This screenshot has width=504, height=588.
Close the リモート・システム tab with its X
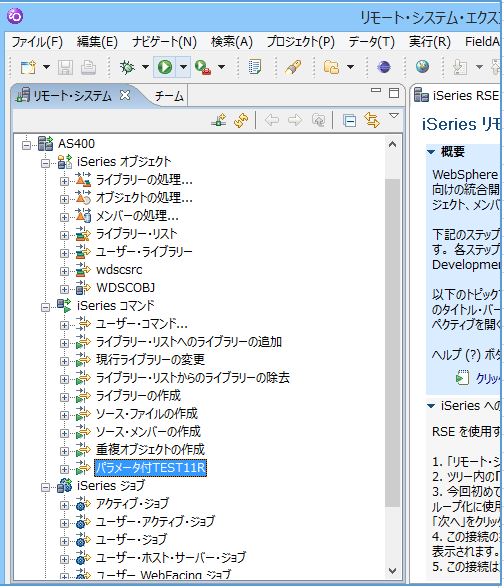(125, 96)
